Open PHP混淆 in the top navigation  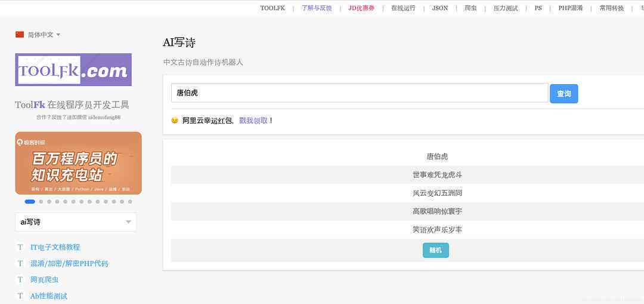pos(571,8)
